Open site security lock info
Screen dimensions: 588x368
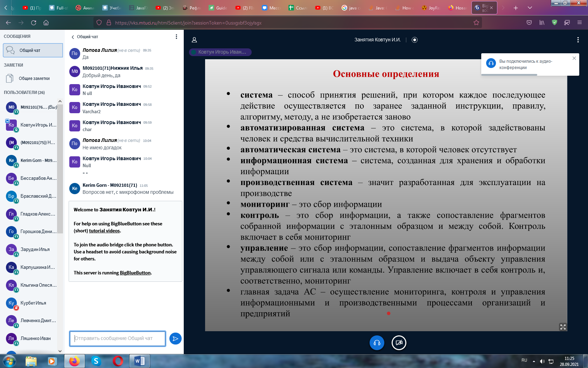click(109, 23)
